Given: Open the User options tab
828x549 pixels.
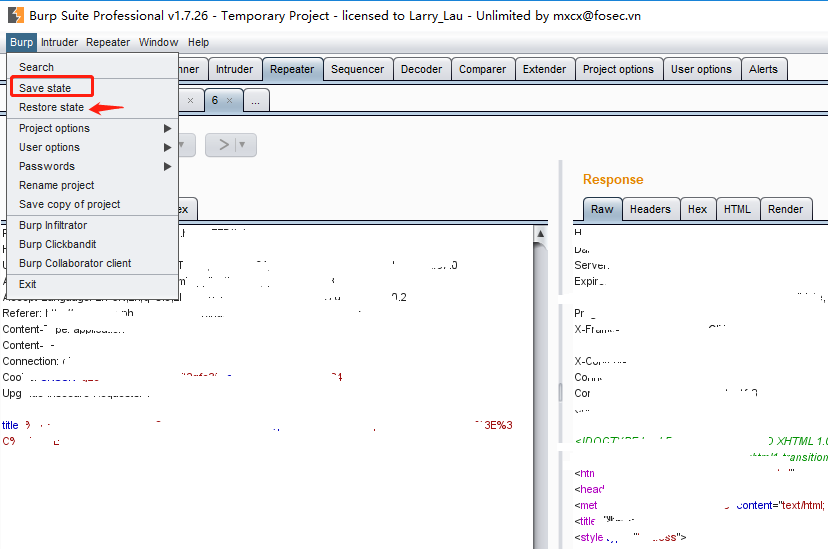Looking at the screenshot, I should [701, 69].
